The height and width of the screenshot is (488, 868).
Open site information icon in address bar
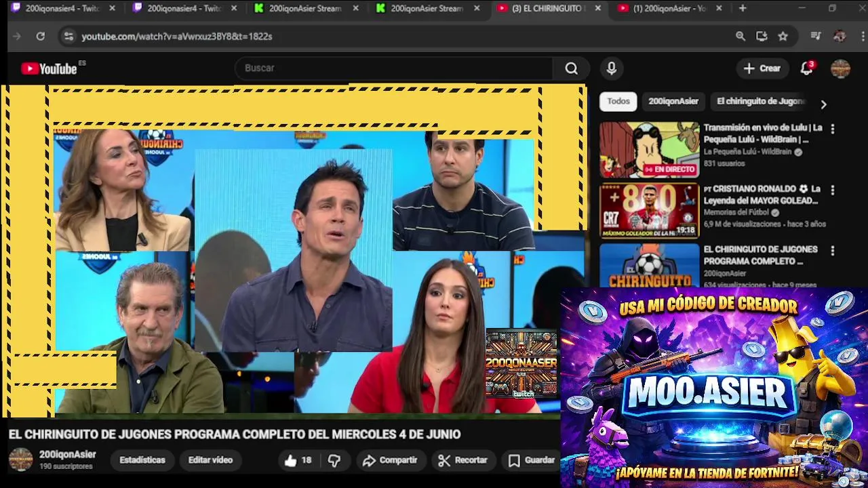(x=68, y=36)
